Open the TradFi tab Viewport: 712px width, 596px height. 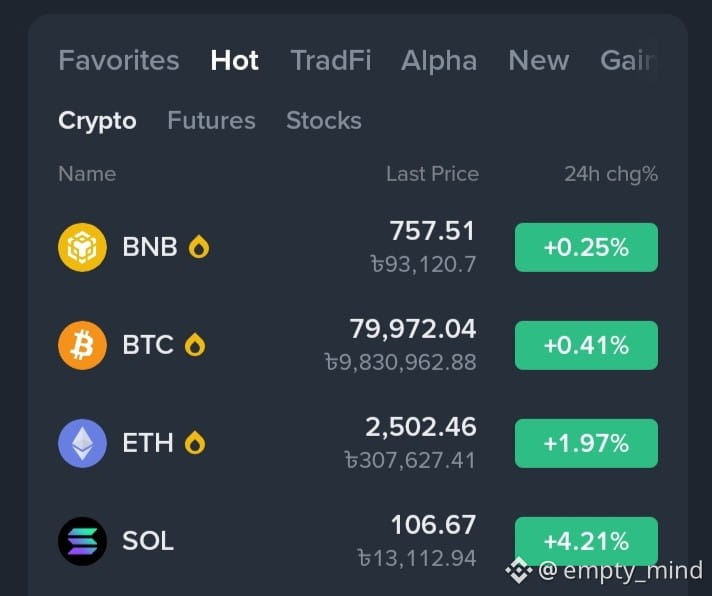[x=331, y=60]
